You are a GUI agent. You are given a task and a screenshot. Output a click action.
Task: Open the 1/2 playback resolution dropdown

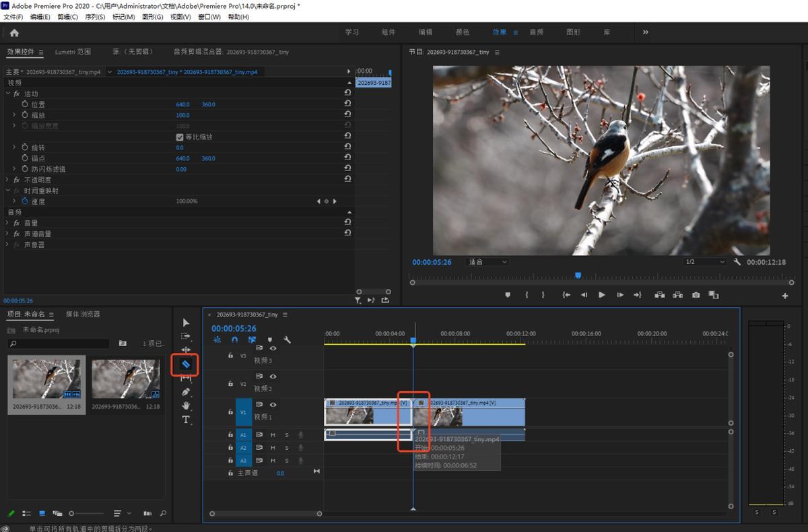[x=704, y=262]
